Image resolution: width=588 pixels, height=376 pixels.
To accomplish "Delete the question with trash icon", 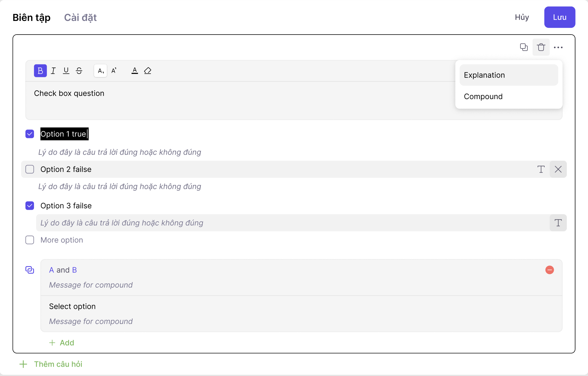I will coord(541,47).
